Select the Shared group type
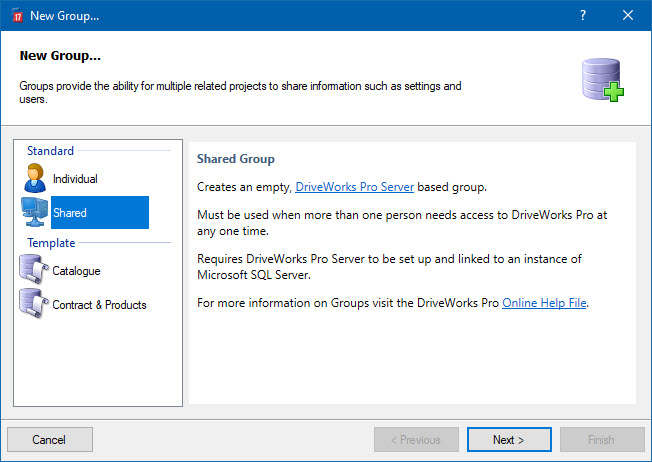 [x=100, y=212]
